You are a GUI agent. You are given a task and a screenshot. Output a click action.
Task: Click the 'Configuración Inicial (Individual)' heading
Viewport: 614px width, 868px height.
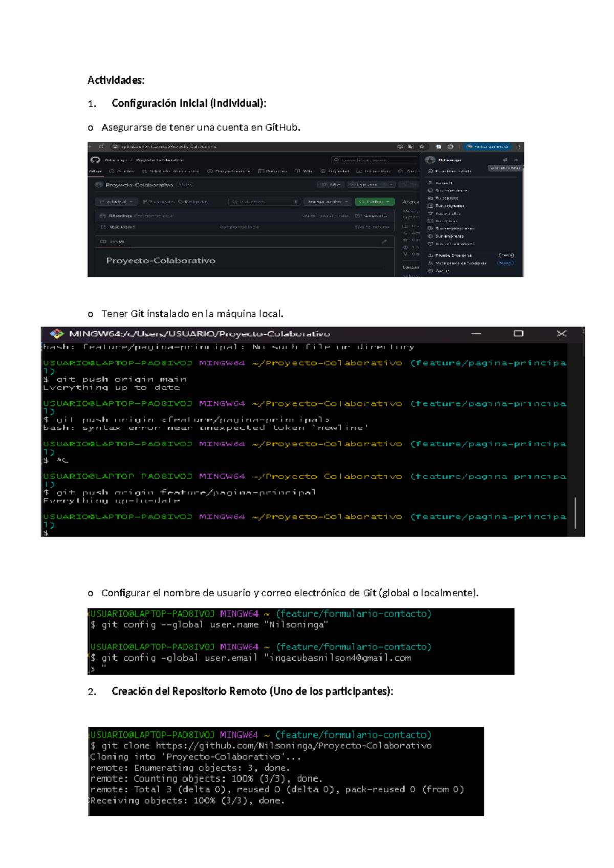tap(189, 103)
